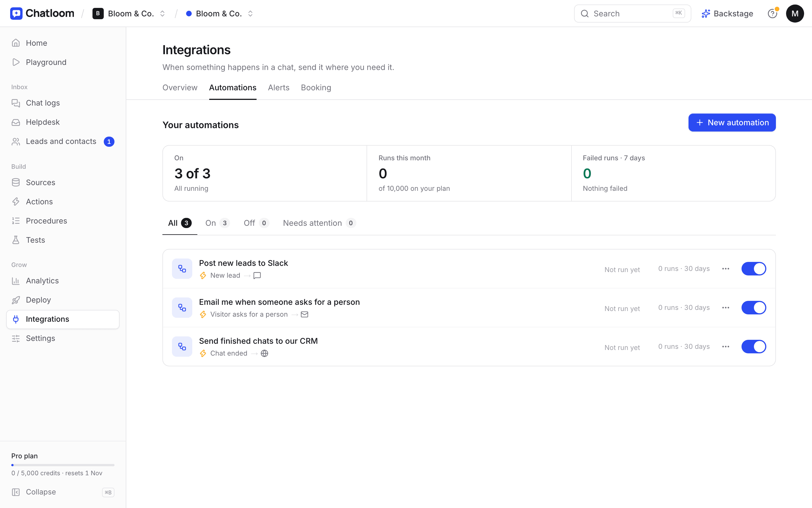Click the Chatloom logo
This screenshot has height=508, width=812.
(x=42, y=14)
